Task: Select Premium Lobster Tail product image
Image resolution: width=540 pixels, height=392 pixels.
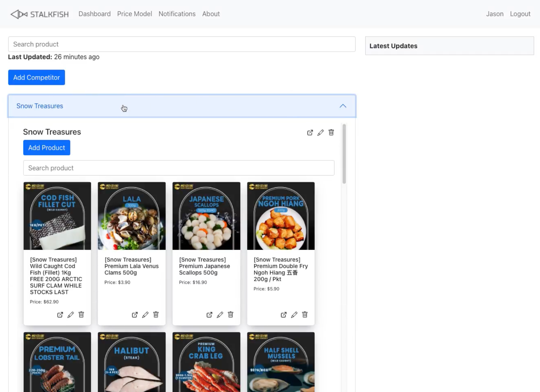Action: pyautogui.click(x=57, y=362)
